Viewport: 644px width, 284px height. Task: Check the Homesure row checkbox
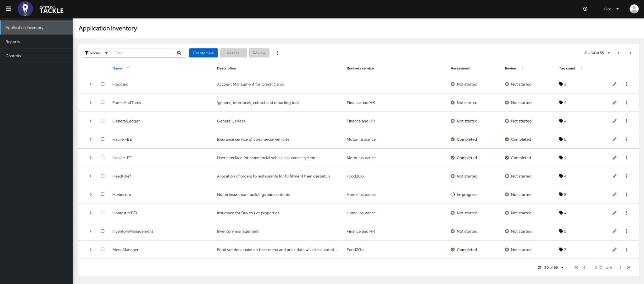coord(102,194)
